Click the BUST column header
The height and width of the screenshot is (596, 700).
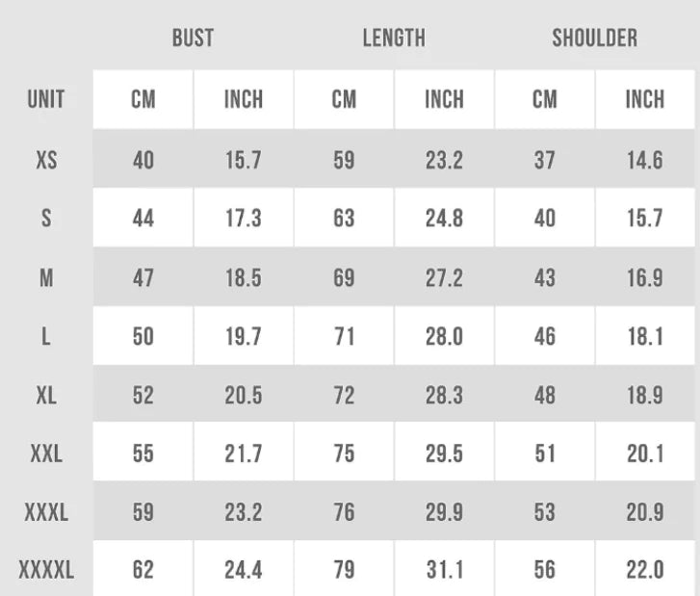(193, 39)
